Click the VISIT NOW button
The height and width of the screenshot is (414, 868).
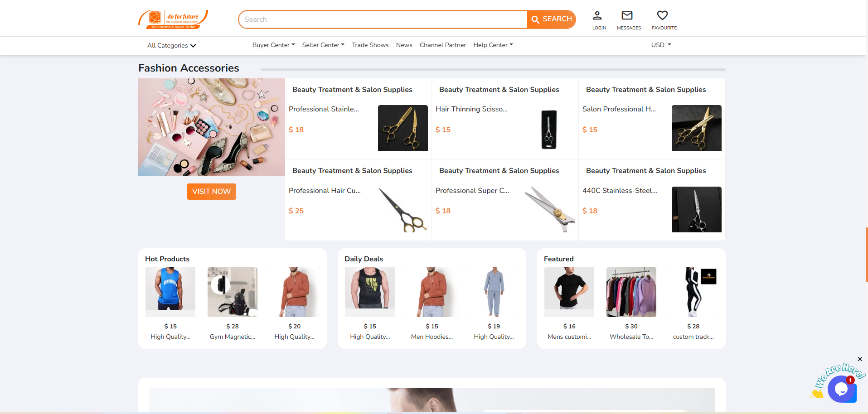point(211,191)
